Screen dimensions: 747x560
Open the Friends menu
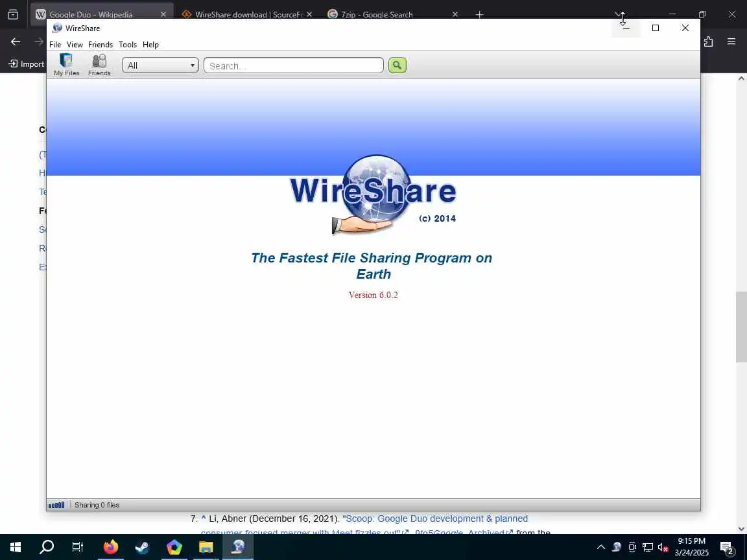click(x=101, y=44)
